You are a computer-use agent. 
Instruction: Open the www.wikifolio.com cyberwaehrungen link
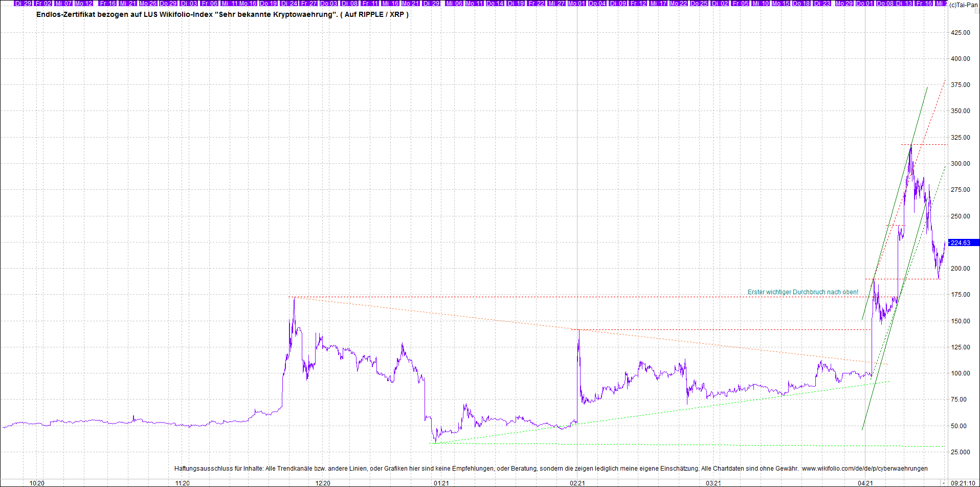click(x=864, y=468)
